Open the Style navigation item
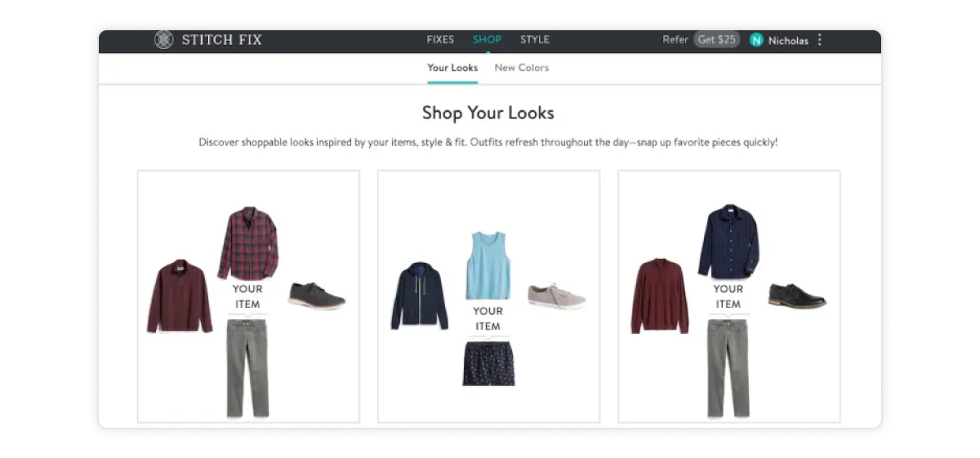This screenshot has width=980, height=458. point(535,39)
